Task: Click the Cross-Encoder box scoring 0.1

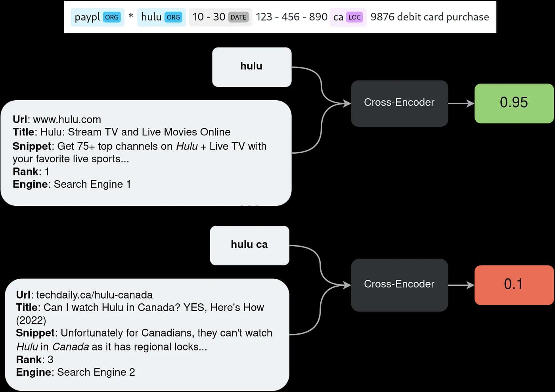Action: [399, 285]
